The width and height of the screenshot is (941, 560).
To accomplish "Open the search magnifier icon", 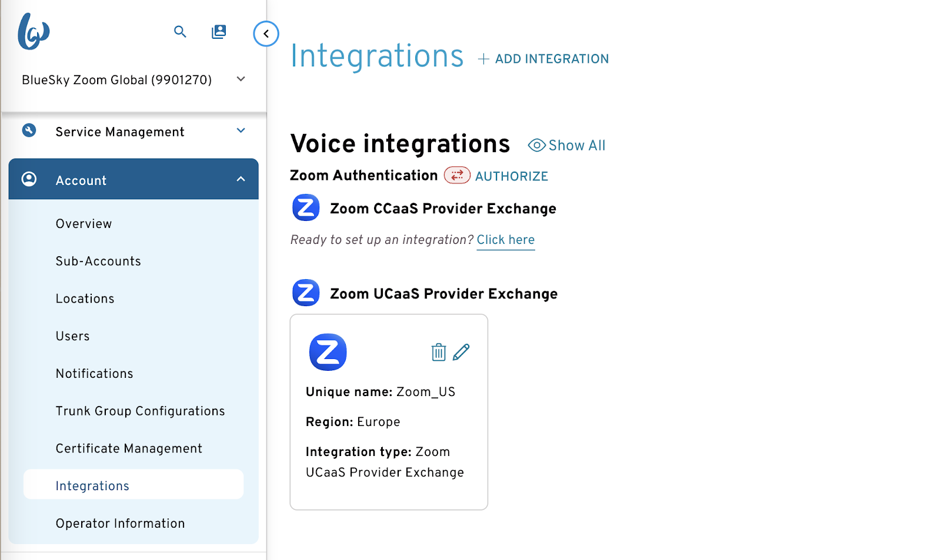I will (x=180, y=32).
